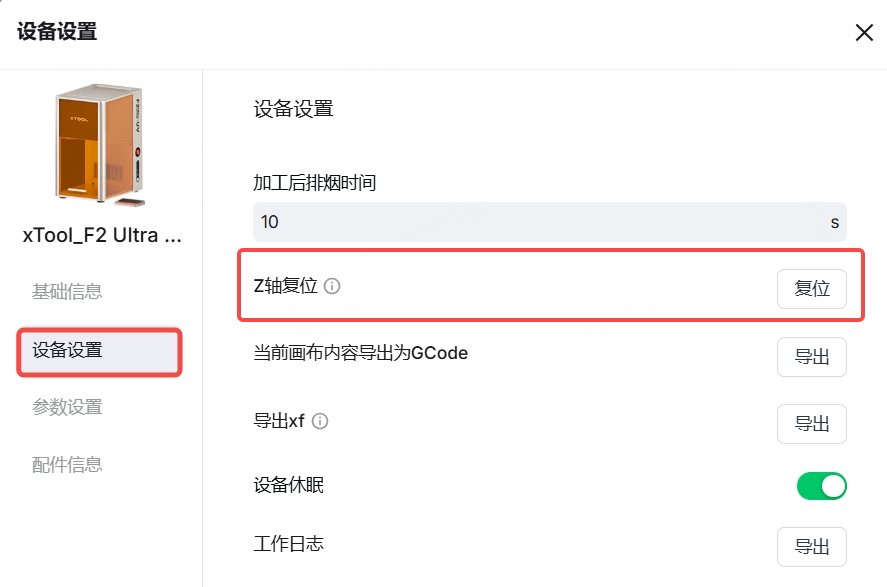Export canvas content as GCode

(811, 357)
